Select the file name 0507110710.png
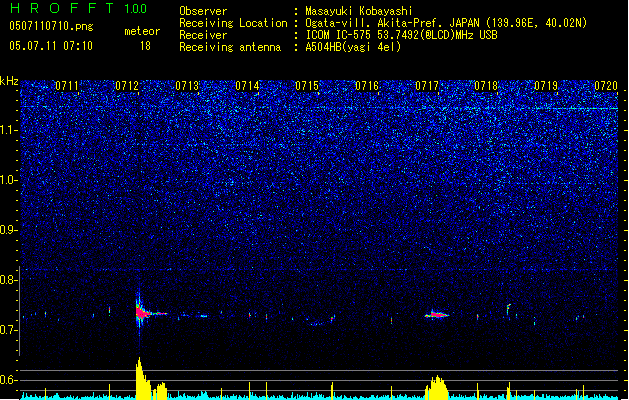Viewport: 629px width, 400px height. click(x=51, y=27)
